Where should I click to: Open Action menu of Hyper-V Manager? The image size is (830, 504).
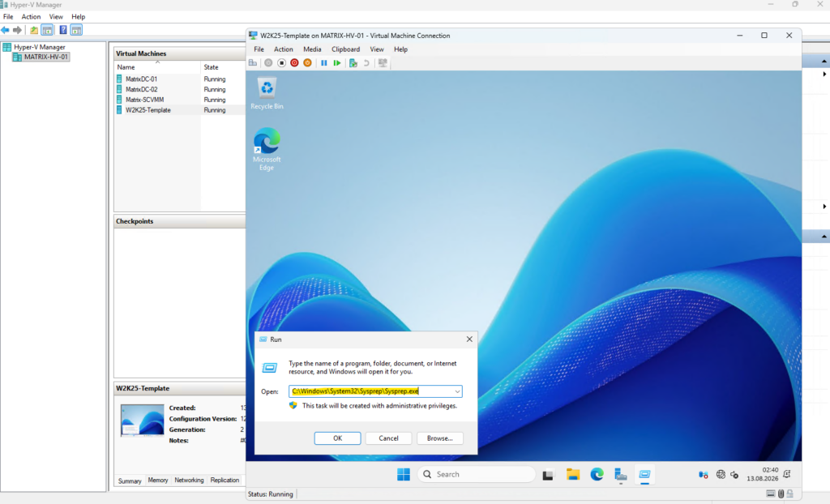(31, 17)
